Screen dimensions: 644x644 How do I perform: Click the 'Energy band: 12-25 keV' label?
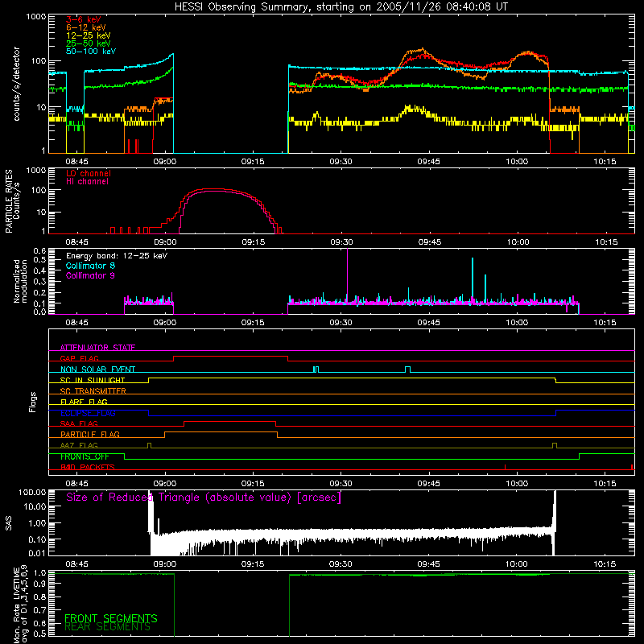coord(117,256)
